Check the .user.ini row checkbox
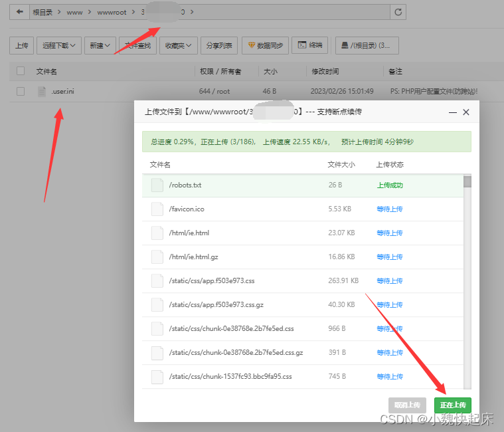This screenshot has width=504, height=432. click(21, 91)
